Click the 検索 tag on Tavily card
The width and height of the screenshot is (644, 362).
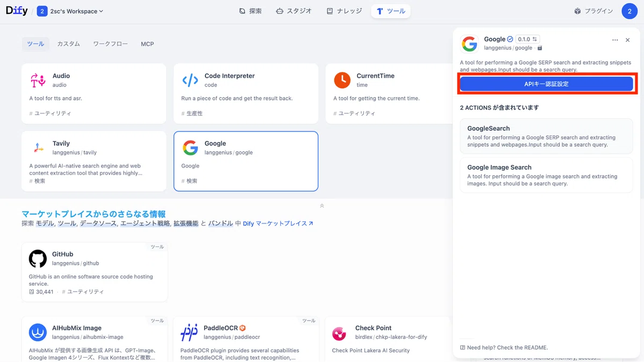(38, 181)
